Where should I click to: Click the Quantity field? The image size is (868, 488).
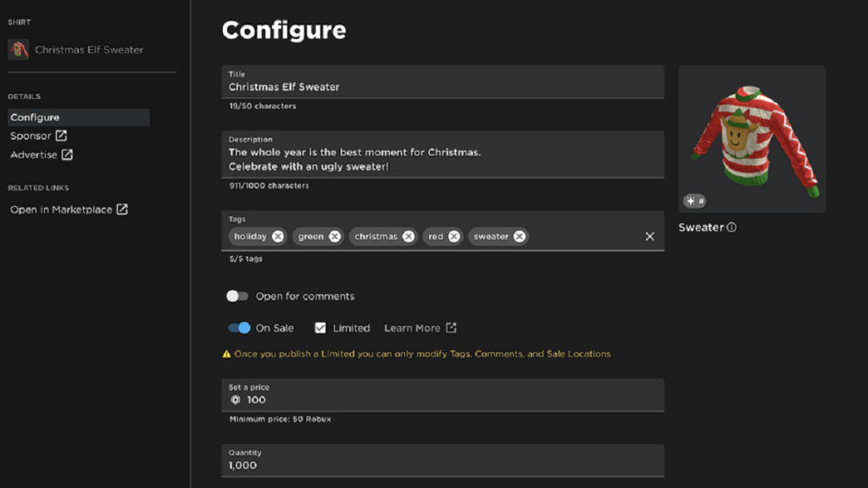point(442,460)
